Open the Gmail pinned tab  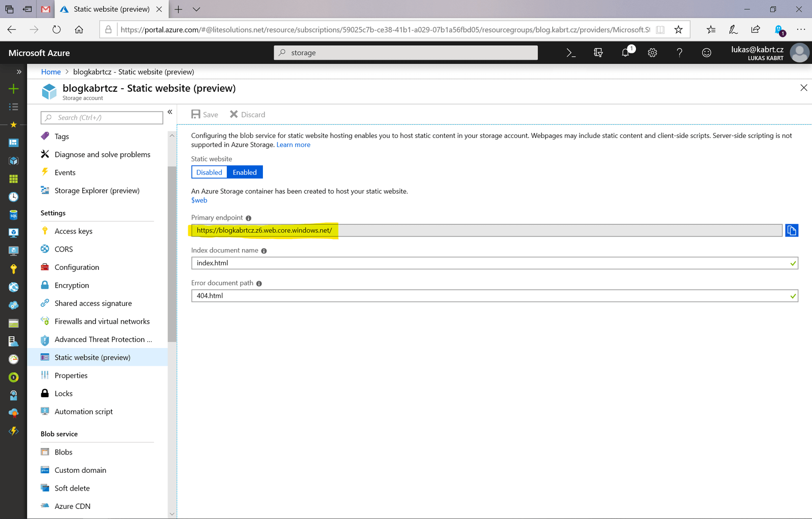46,9
